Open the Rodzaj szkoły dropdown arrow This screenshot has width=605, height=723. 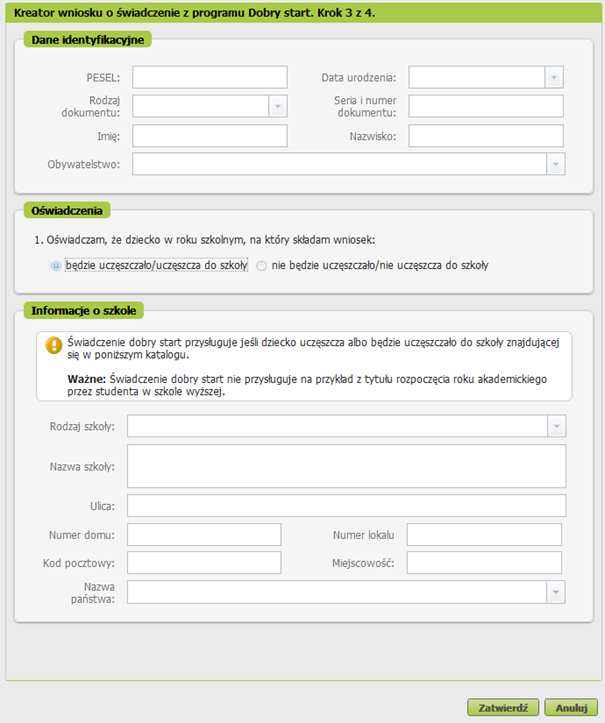pos(557,426)
